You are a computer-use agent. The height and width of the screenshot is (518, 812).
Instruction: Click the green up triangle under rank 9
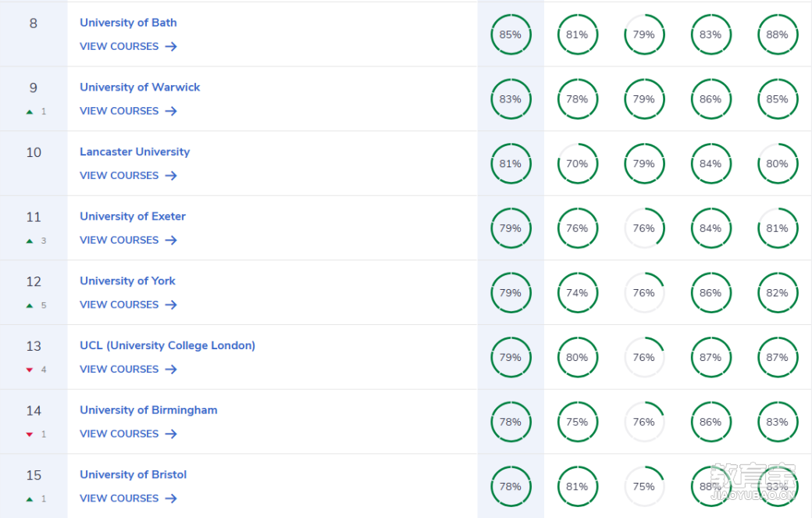coord(30,112)
